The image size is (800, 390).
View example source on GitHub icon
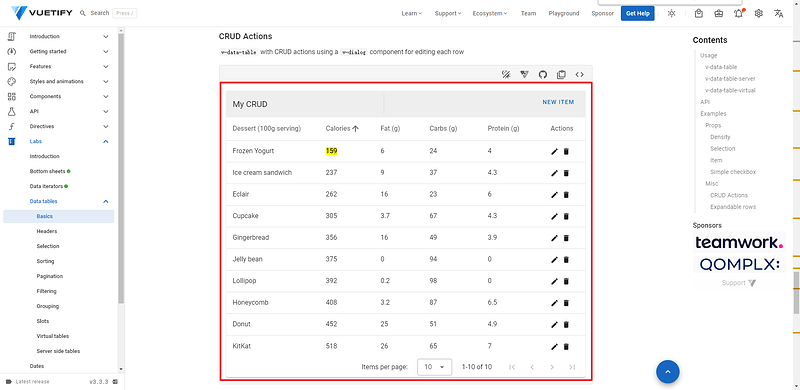tap(543, 75)
